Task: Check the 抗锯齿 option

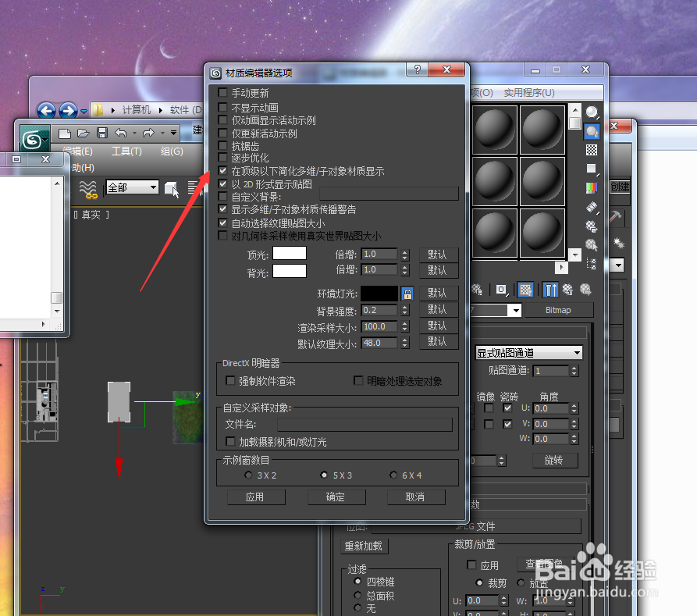Action: click(x=223, y=146)
